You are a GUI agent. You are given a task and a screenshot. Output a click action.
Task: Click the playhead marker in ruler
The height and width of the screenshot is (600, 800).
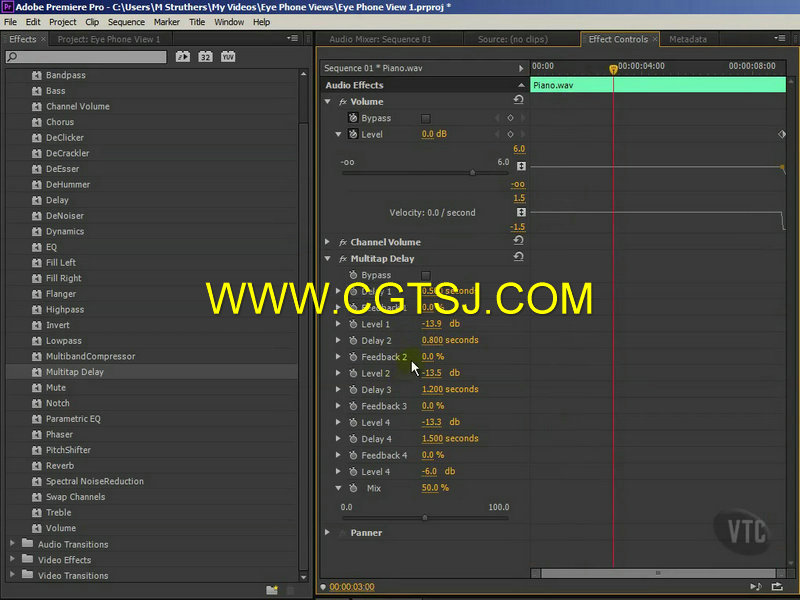tap(613, 69)
